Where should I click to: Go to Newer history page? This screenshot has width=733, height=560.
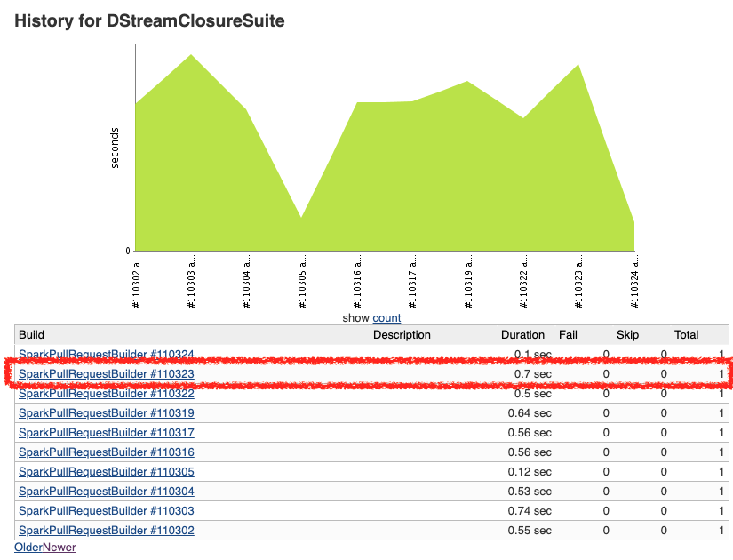coord(59,548)
